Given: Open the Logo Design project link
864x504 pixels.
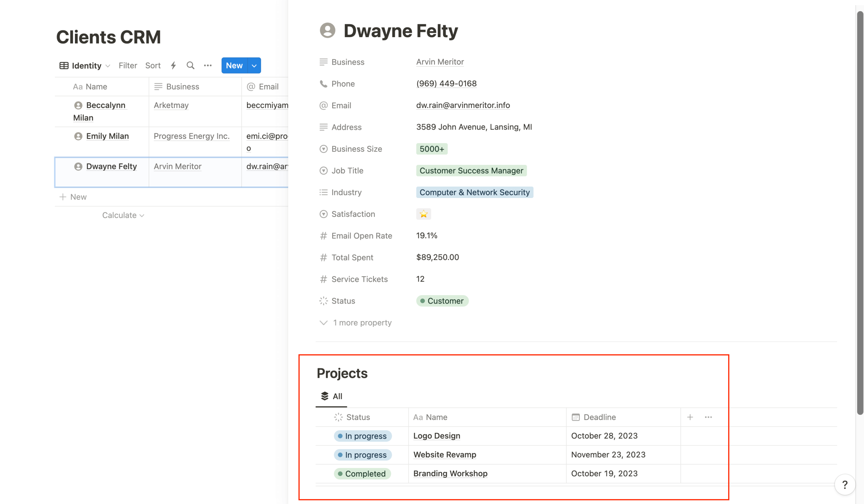Looking at the screenshot, I should tap(436, 436).
